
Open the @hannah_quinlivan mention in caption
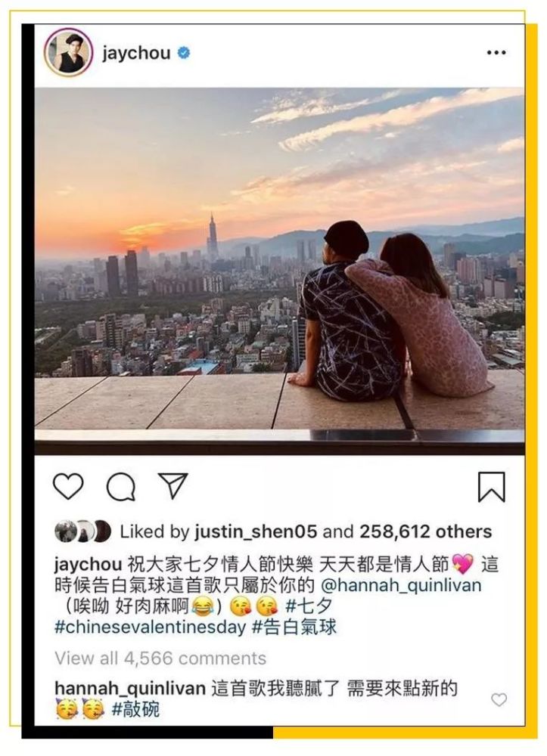(x=401, y=585)
